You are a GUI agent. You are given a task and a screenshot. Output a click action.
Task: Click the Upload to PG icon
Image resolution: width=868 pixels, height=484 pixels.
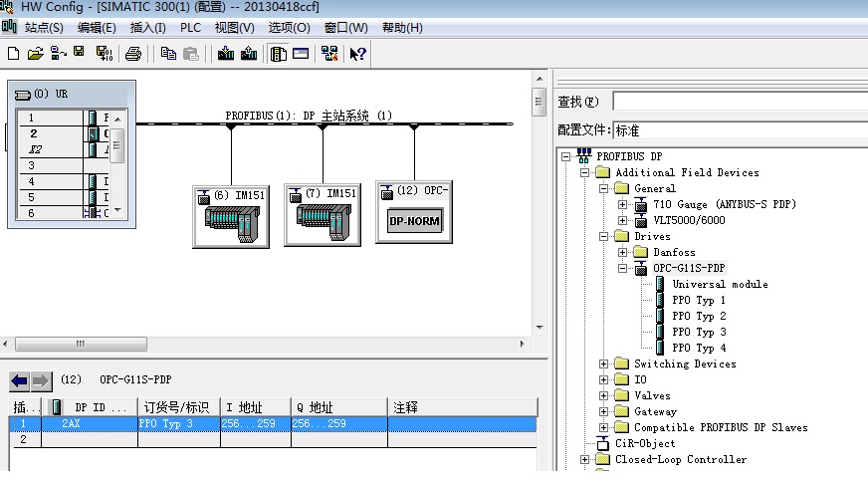(249, 54)
